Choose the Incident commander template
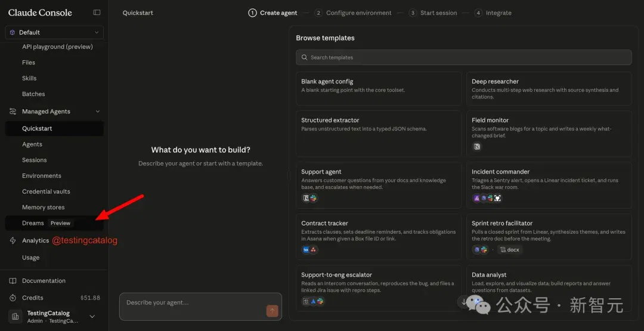Viewport: 644px width, 331px height. 549,185
